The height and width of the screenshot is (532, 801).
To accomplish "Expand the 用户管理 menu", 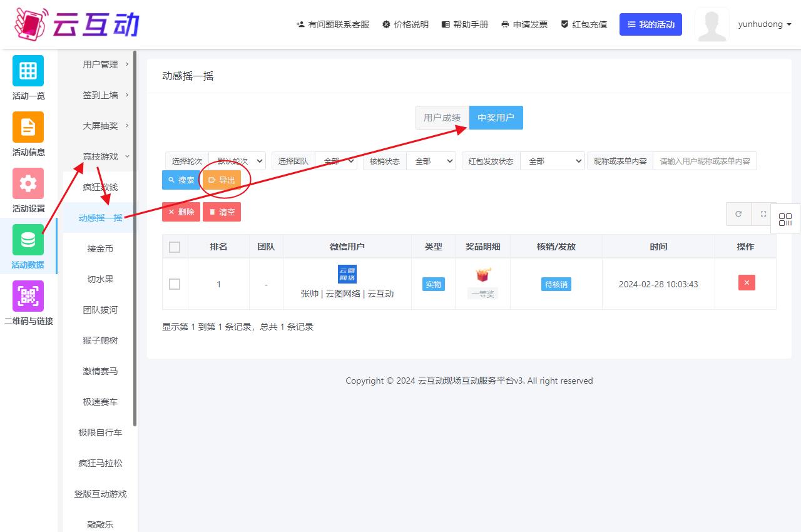I will 100,64.
